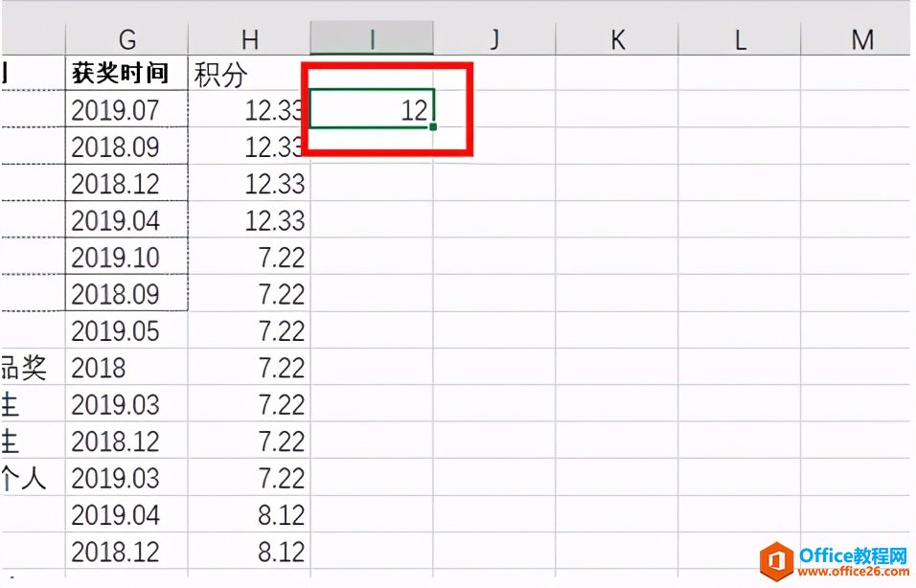Select 2019.03 in the 主 row
This screenshot has height=588, width=916.
126,404
